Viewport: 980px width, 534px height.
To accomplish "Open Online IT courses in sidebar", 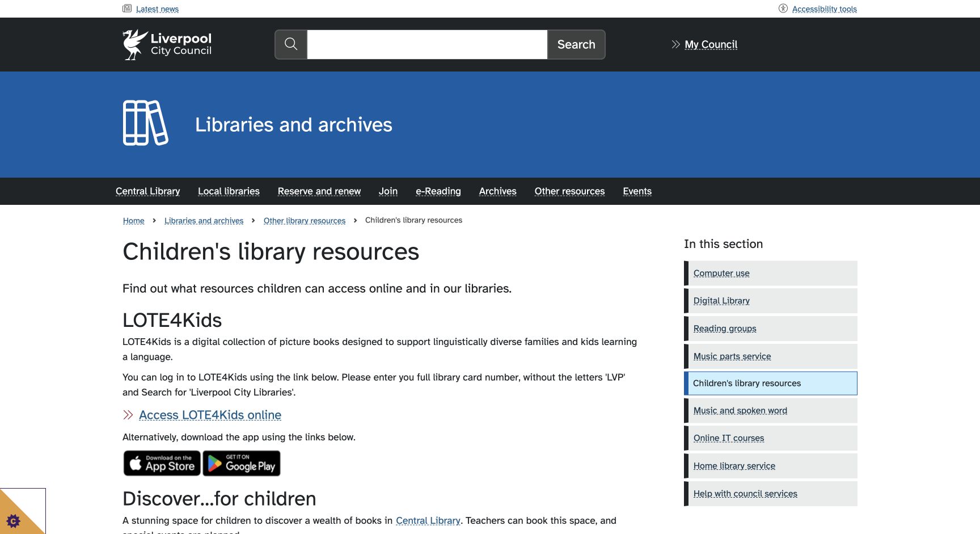I will point(771,438).
